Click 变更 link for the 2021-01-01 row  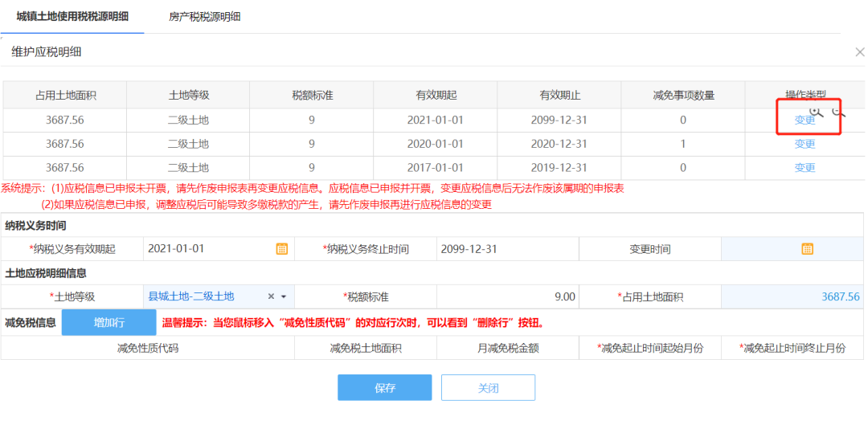[805, 120]
